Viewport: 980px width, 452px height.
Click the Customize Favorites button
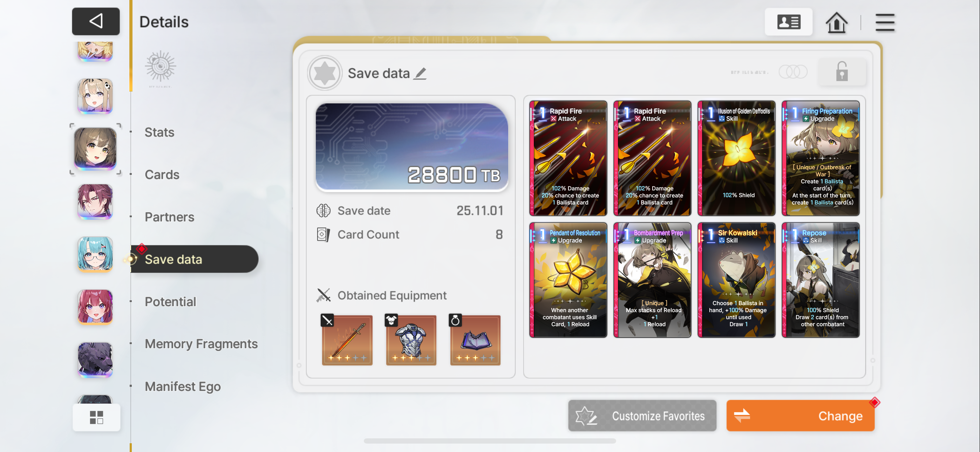tap(642, 416)
